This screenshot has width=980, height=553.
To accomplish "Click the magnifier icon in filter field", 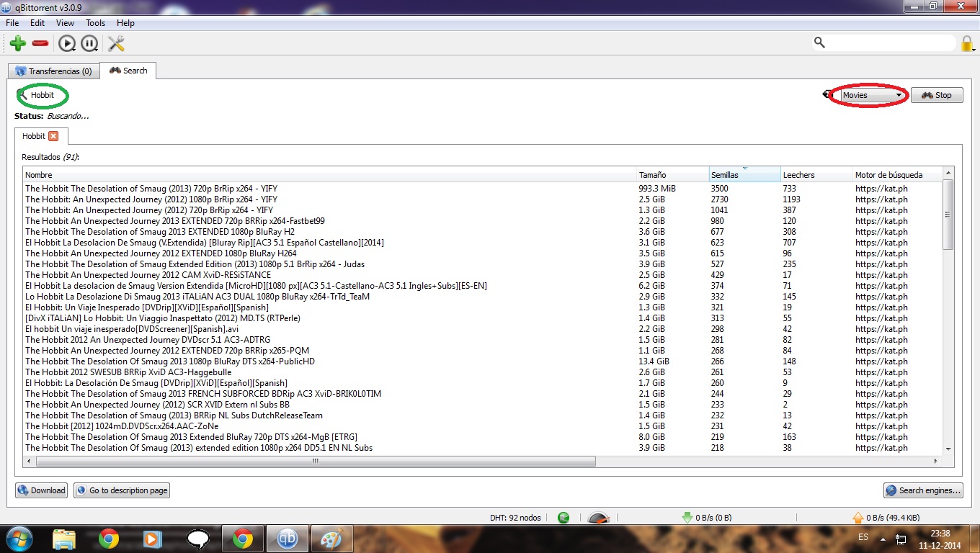I will pos(819,42).
